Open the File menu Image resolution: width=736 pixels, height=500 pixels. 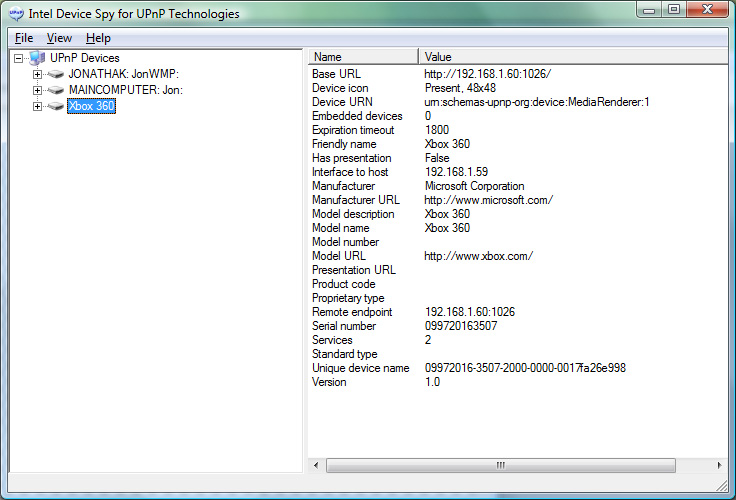click(24, 38)
